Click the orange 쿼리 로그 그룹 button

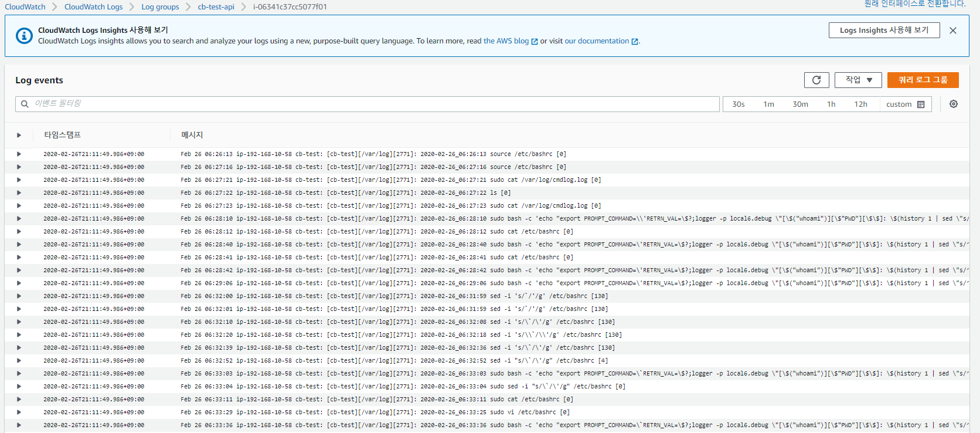923,80
